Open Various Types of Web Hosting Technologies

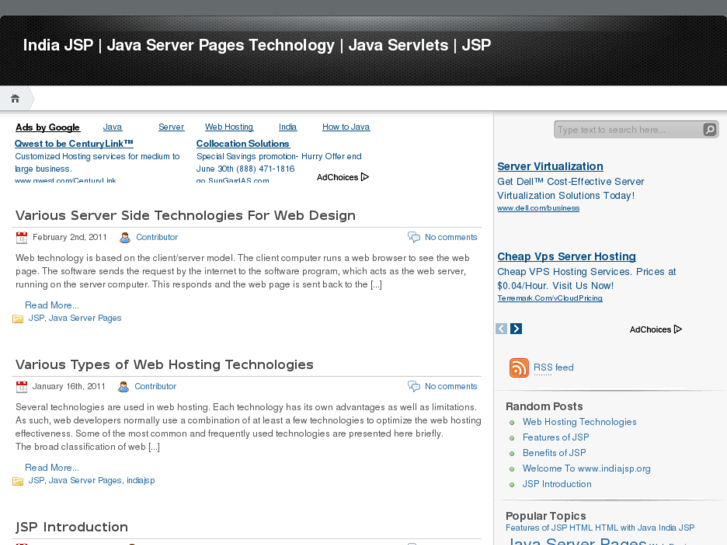point(165,365)
